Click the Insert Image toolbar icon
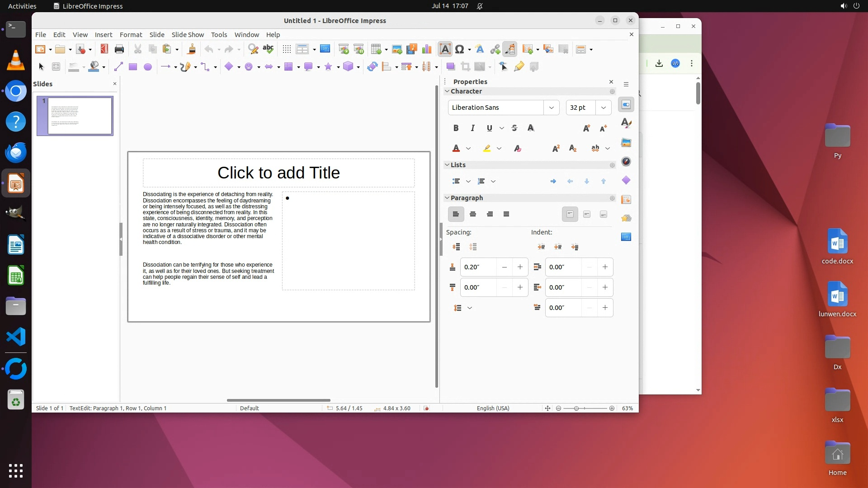 coord(396,49)
